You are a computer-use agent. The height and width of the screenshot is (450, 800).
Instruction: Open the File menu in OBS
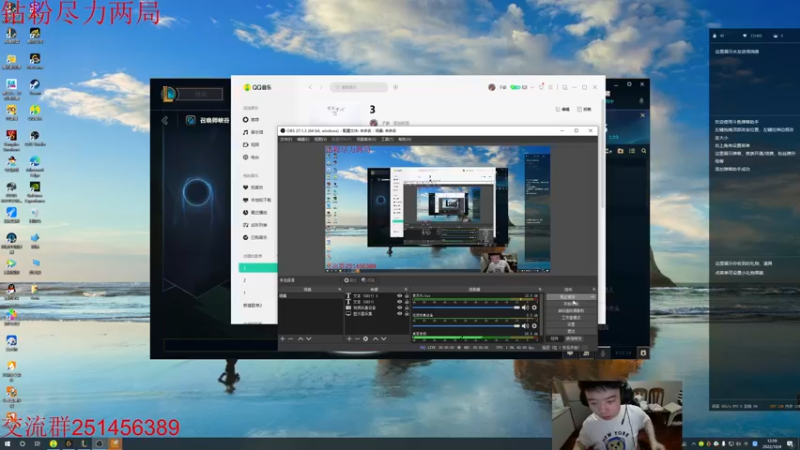286,139
